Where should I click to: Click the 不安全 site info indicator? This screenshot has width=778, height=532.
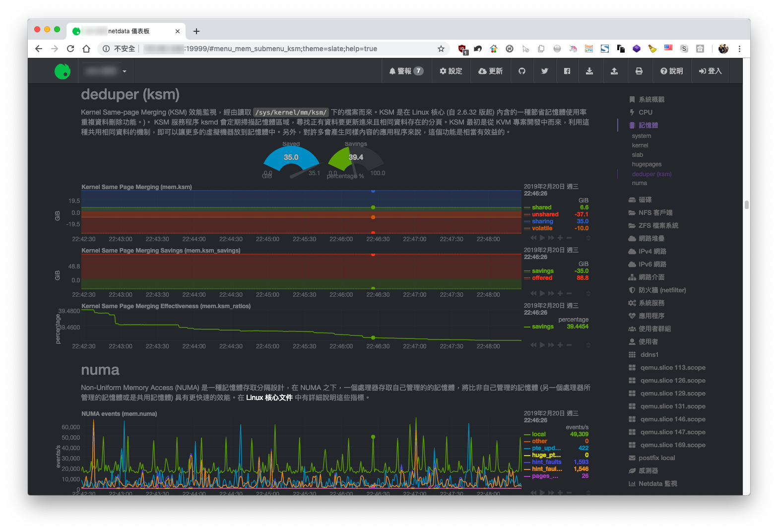(x=119, y=49)
